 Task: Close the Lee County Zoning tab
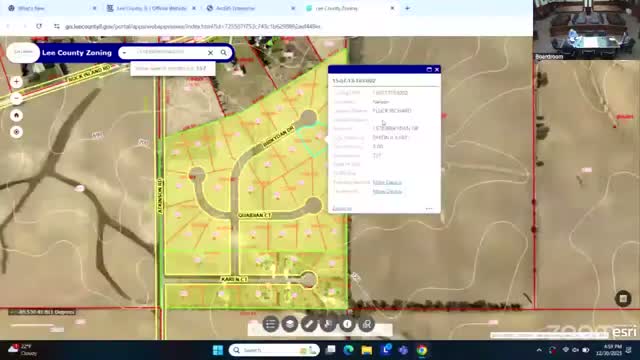pos(392,8)
